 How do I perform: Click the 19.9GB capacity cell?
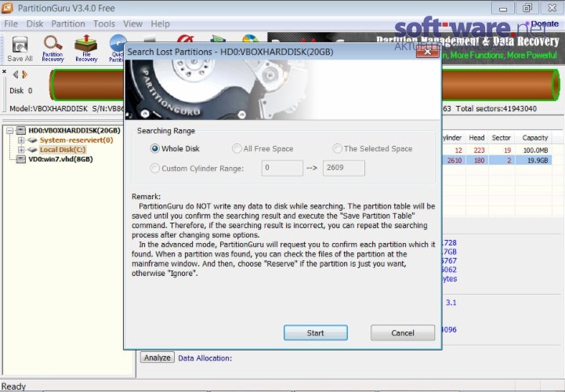point(535,160)
